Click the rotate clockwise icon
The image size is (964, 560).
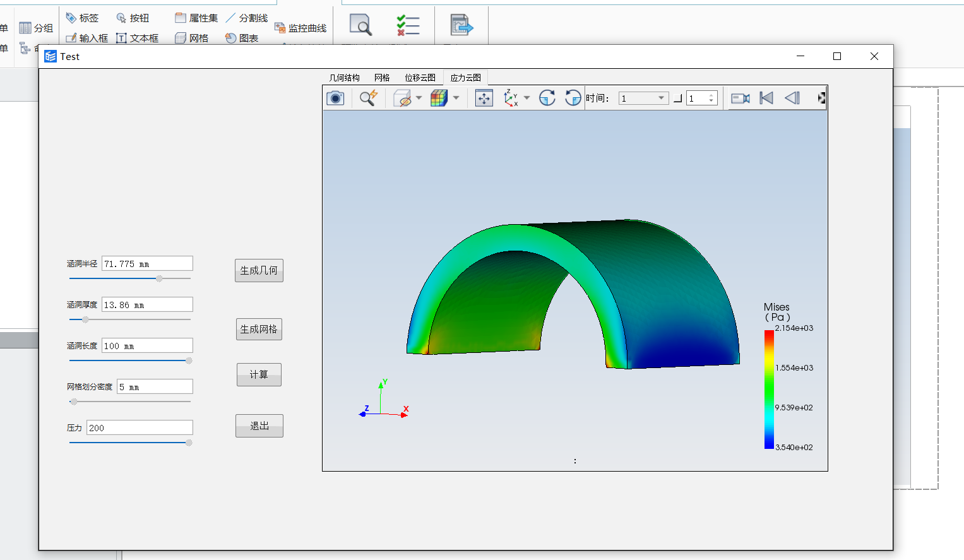[x=547, y=98]
